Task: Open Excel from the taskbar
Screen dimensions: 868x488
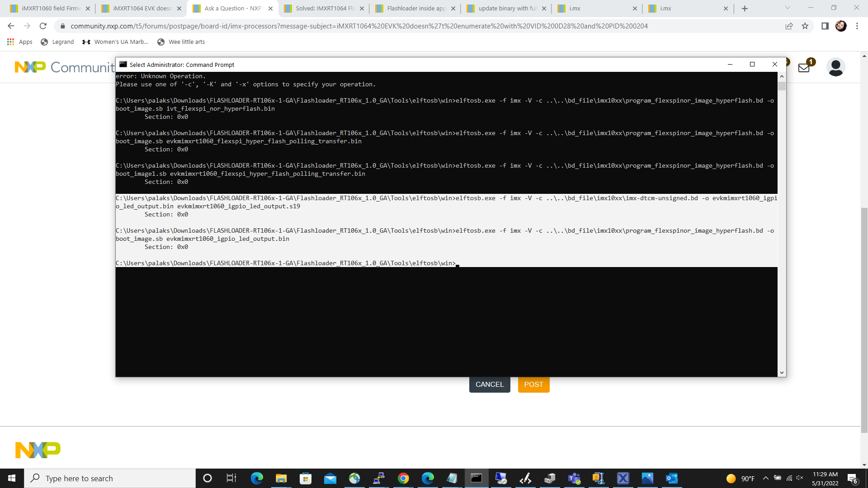Action: click(x=623, y=478)
